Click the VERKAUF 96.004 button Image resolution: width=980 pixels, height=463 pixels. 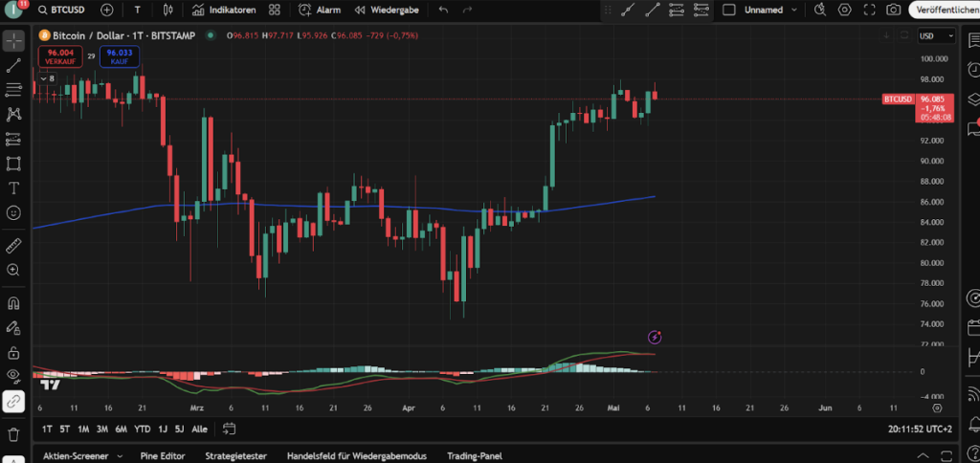point(60,56)
